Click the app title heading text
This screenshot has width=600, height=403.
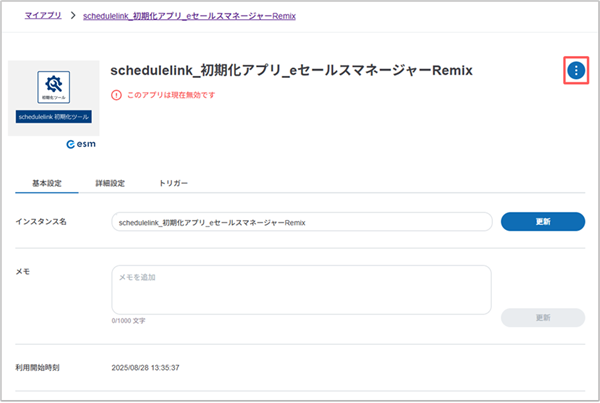tap(291, 70)
